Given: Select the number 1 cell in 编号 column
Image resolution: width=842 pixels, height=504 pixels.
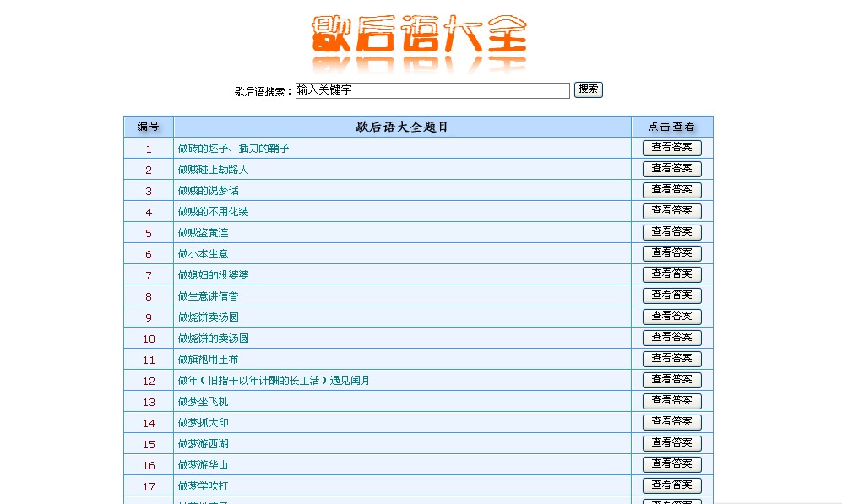Looking at the screenshot, I should pyautogui.click(x=149, y=149).
